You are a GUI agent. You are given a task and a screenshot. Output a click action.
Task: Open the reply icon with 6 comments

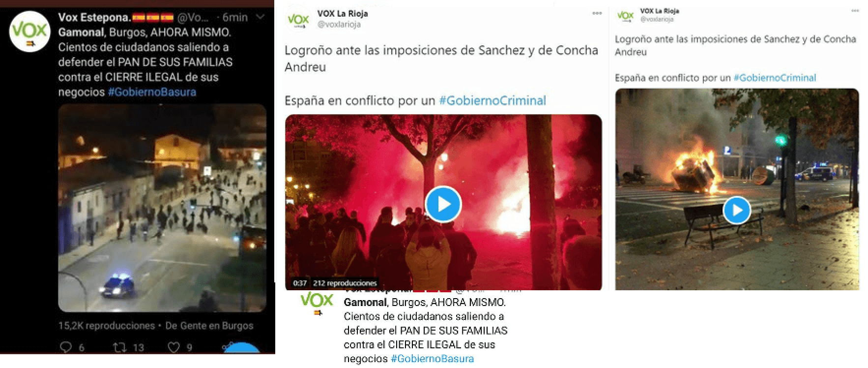coord(65,347)
